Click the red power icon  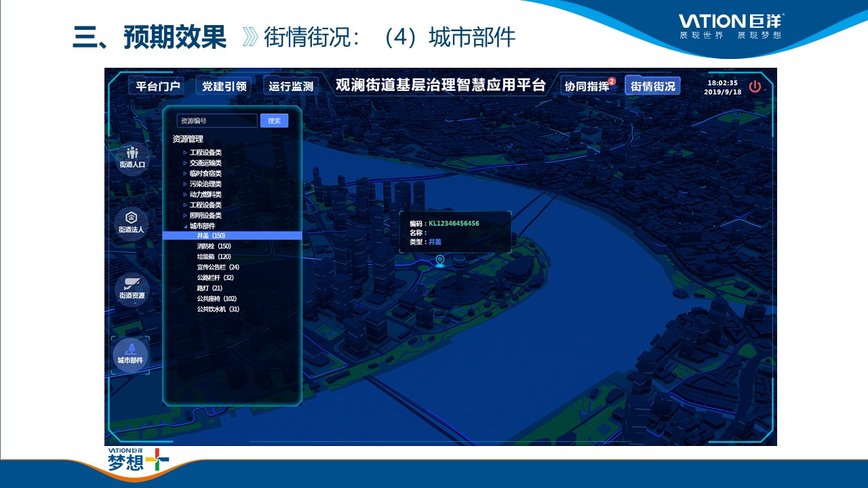click(x=755, y=87)
